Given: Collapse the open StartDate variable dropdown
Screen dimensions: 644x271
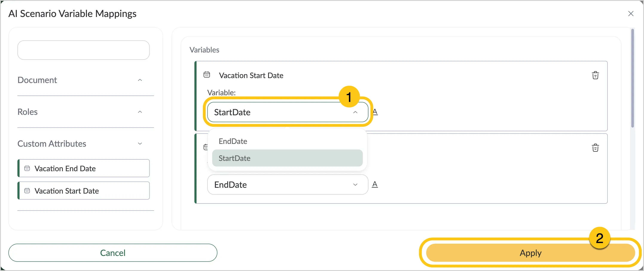Looking at the screenshot, I should pyautogui.click(x=355, y=112).
